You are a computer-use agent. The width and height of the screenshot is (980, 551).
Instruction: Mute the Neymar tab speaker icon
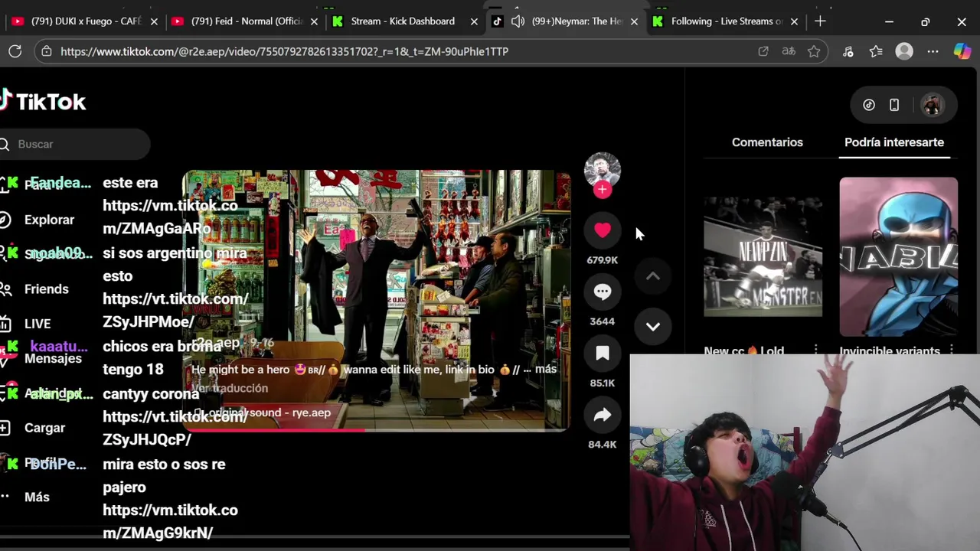(x=518, y=21)
